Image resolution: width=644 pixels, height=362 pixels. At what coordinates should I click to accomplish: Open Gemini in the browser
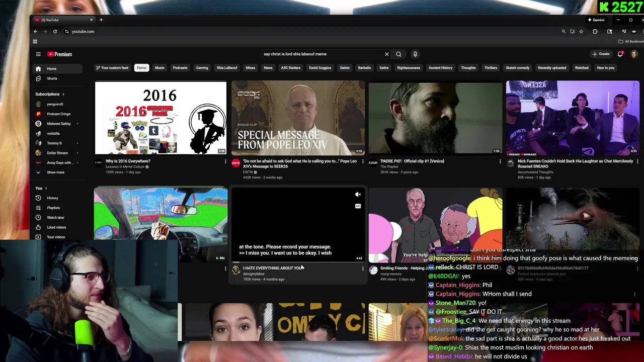(596, 20)
